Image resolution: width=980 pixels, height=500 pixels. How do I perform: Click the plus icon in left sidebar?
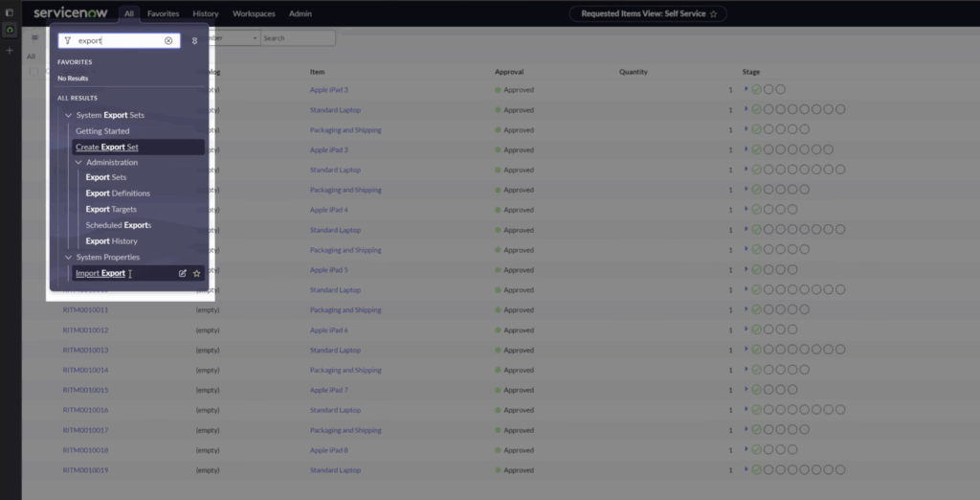point(10,50)
